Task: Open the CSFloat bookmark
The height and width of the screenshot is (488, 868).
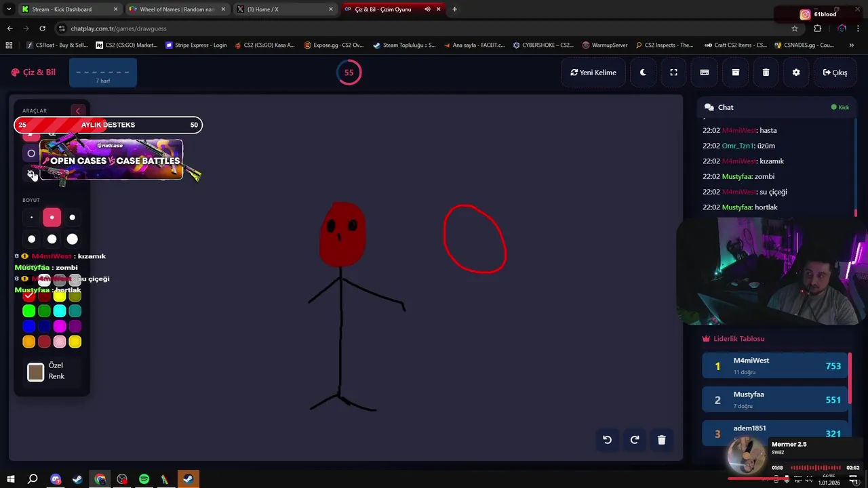Action: click(x=57, y=45)
